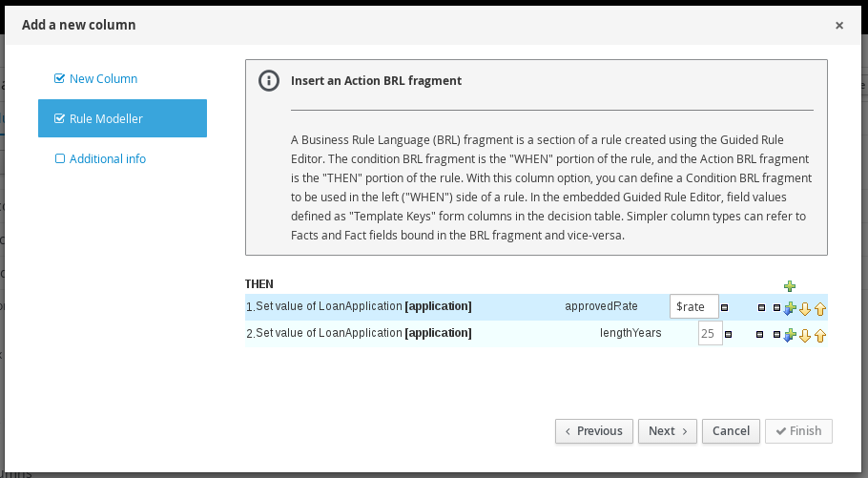868x478 pixels.
Task: Click the Additional info empty checkbox
Action: [x=60, y=159]
